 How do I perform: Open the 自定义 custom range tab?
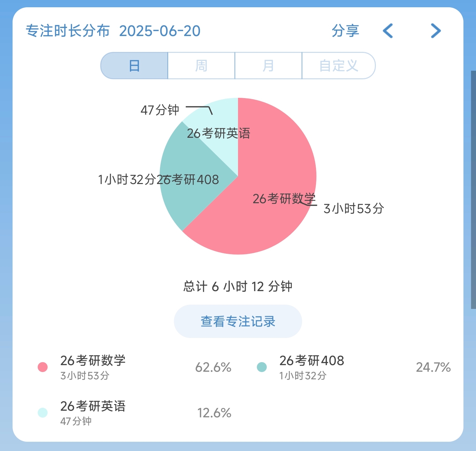tap(338, 66)
